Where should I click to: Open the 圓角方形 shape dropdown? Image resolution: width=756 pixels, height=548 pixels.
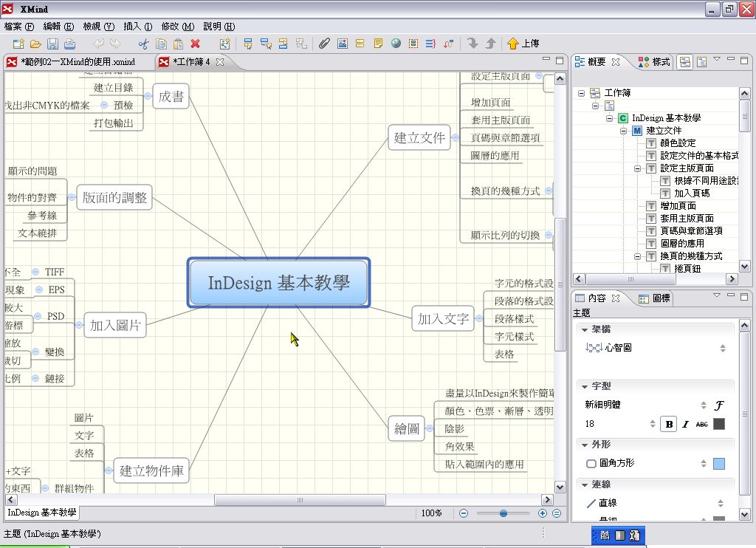tap(704, 464)
